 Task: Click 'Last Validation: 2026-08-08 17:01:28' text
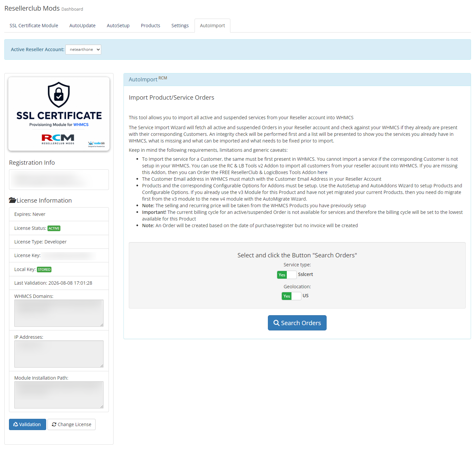click(x=53, y=283)
